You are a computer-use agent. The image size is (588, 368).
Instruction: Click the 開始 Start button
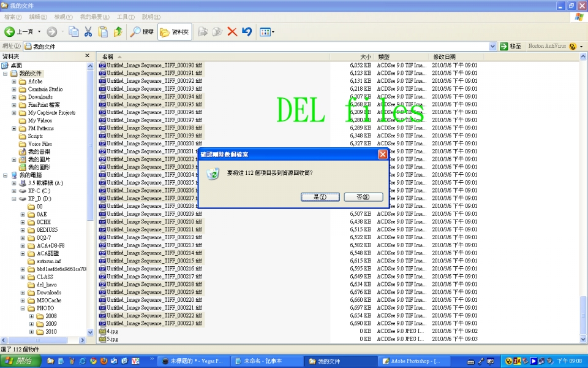point(21,361)
